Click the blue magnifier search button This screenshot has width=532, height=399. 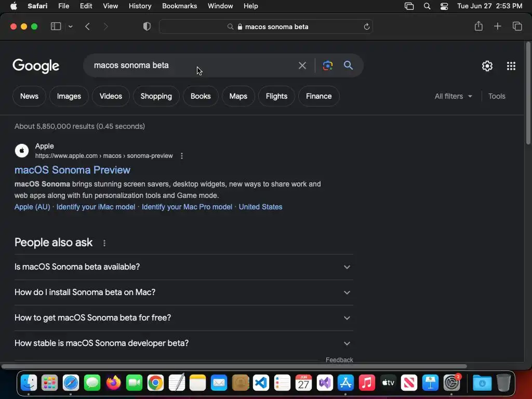348,65
